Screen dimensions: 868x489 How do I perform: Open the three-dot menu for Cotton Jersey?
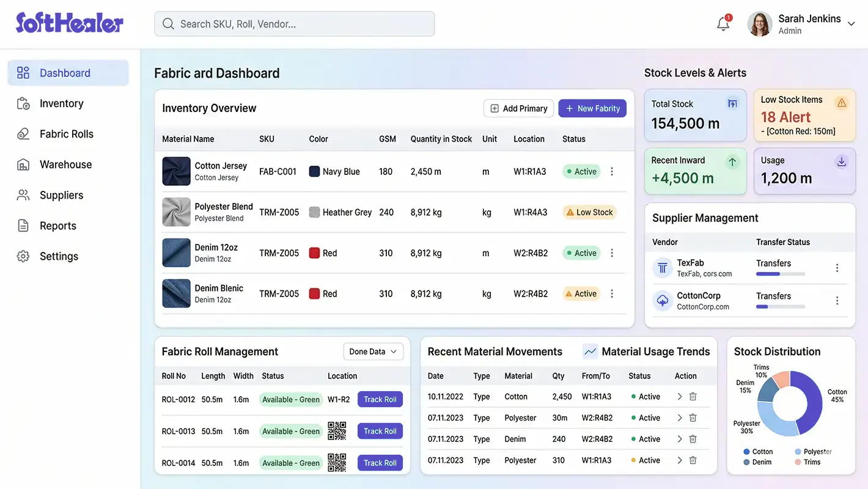tap(612, 172)
